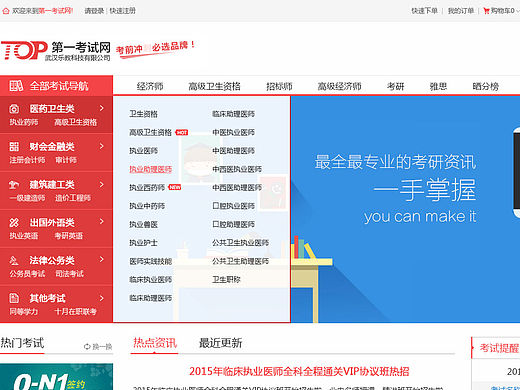This screenshot has width=520, height=390.
Task: Click the 医药卫生类 category icon
Action: tap(14, 109)
